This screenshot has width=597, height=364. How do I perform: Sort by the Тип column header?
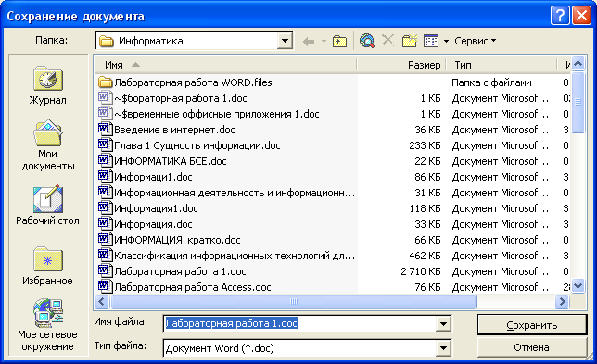501,65
